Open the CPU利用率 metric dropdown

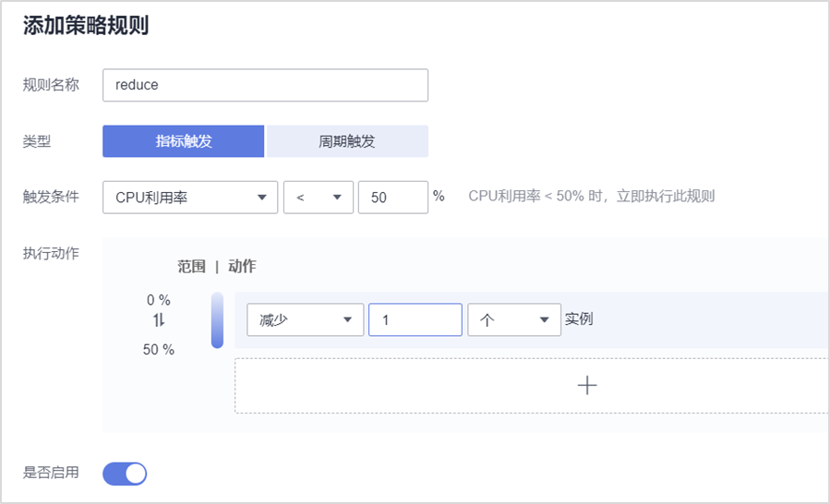(x=190, y=197)
